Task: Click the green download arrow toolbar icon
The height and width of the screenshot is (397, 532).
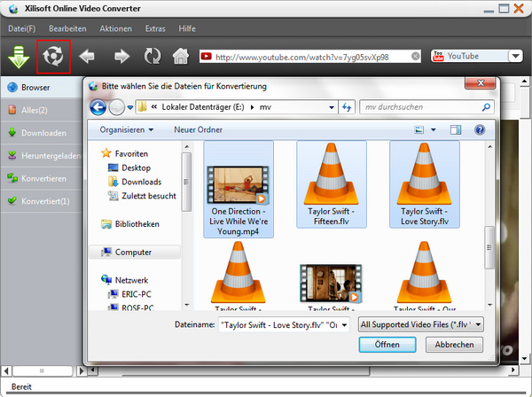Action: pos(19,57)
